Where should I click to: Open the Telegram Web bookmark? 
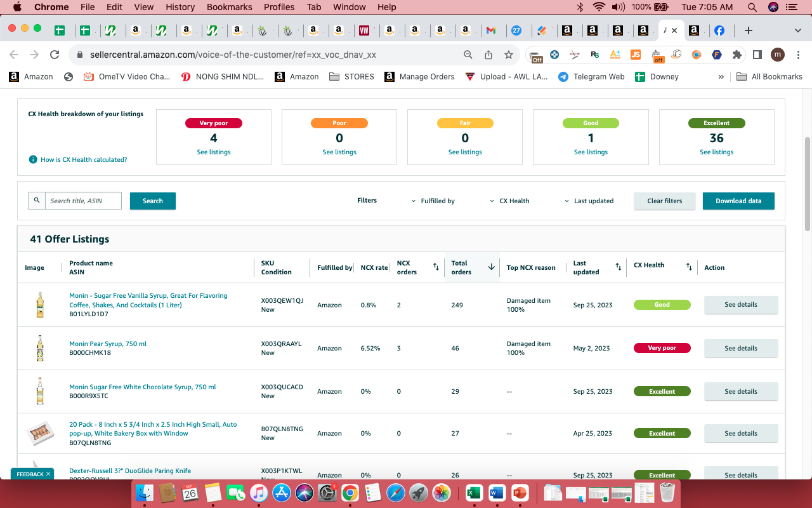[x=591, y=76]
